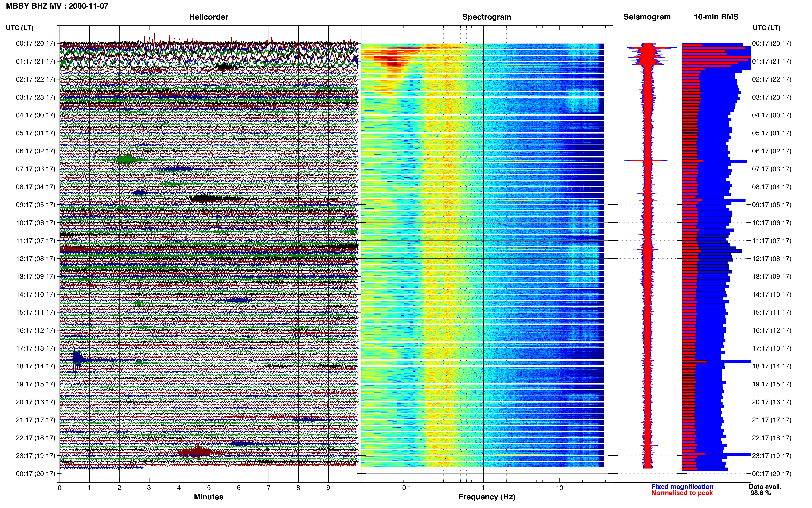Screen dimensions: 812x508
Task: Click minute tick label '5' on helicorder
Action: click(x=209, y=488)
